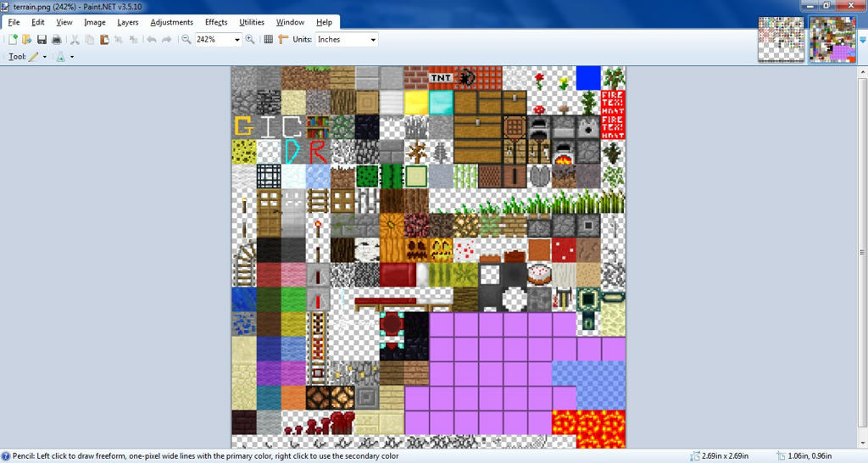Click the Zoom In magnifier icon
The width and height of the screenshot is (868, 463).
(250, 40)
